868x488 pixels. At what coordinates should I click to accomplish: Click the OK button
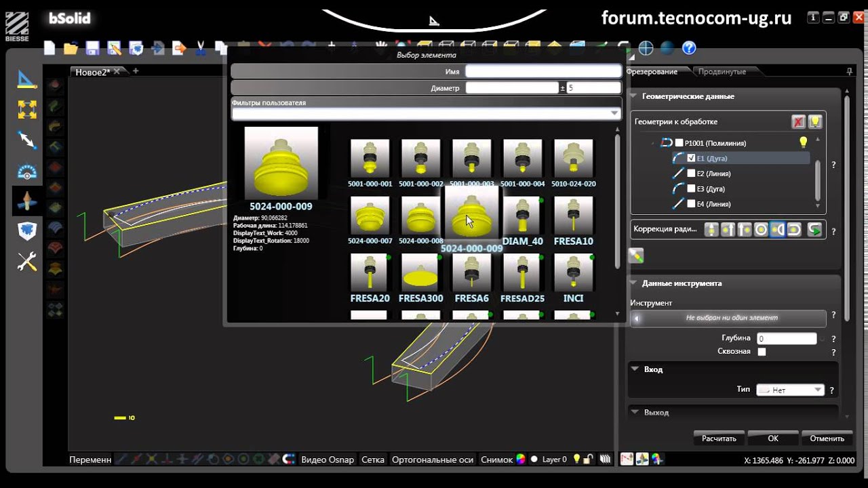773,438
